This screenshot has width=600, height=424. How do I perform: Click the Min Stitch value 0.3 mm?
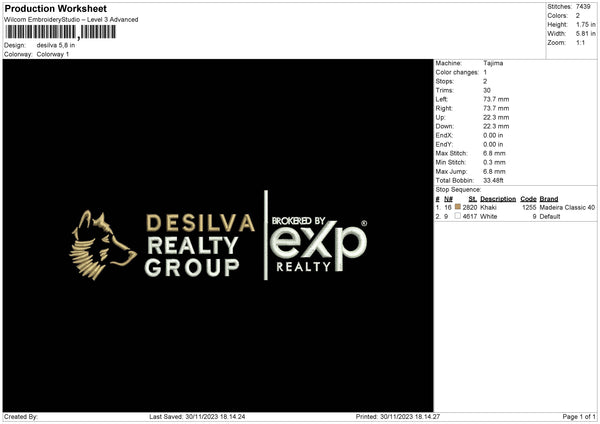pyautogui.click(x=494, y=162)
